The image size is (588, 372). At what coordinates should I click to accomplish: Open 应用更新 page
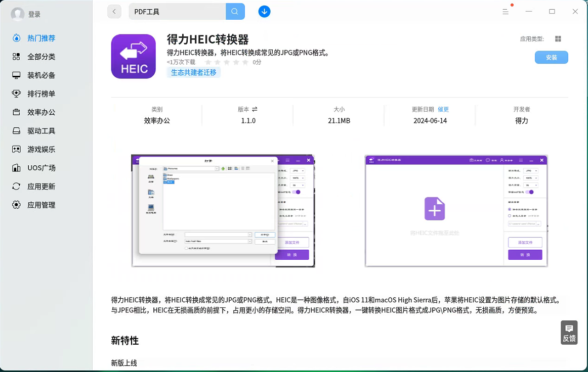(41, 187)
